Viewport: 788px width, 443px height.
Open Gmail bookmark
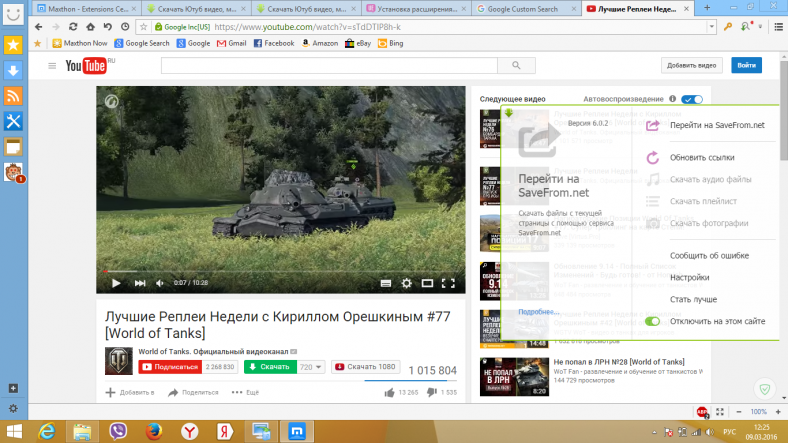point(232,44)
